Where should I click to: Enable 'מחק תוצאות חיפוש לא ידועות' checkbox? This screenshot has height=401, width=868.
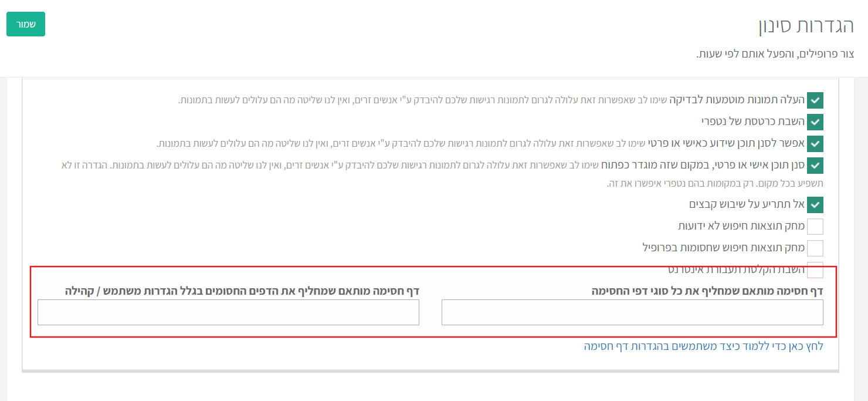815,226
